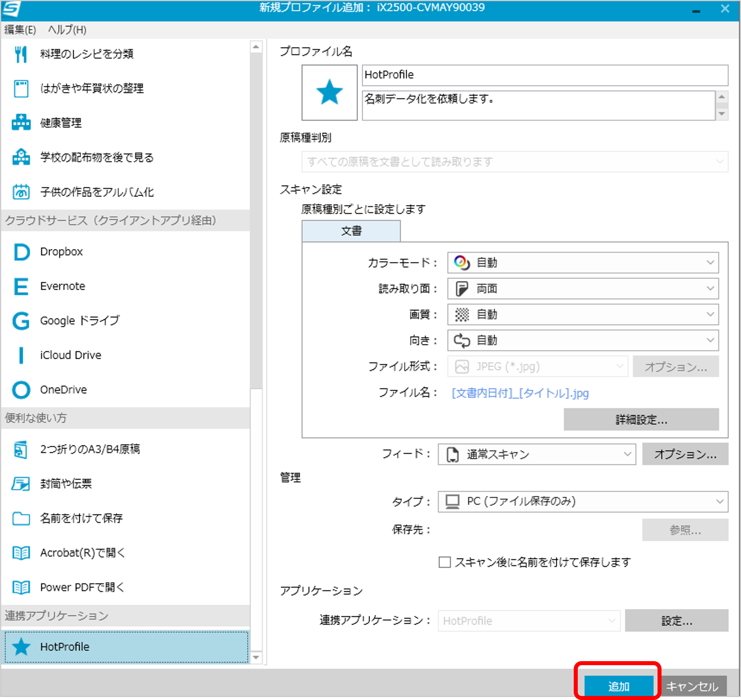Click the 名前を付けて保存 folder icon
This screenshot has width=741, height=700.
click(x=21, y=518)
